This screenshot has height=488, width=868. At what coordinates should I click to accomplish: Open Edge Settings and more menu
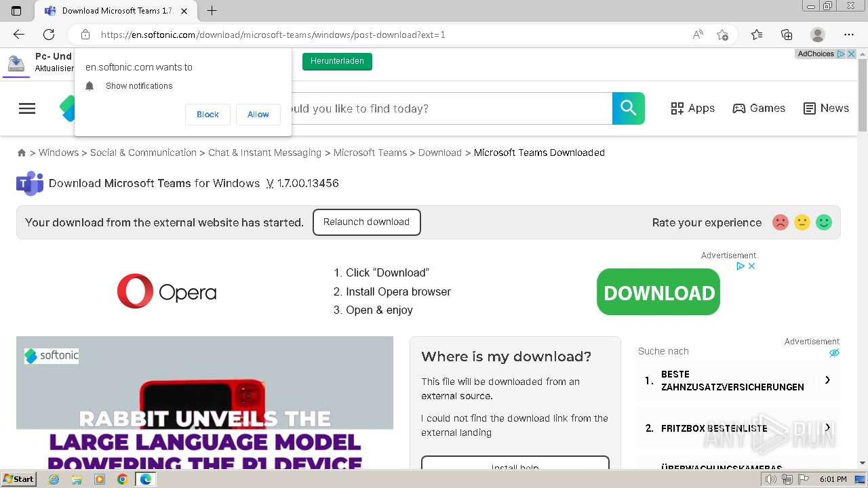pyautogui.click(x=849, y=35)
